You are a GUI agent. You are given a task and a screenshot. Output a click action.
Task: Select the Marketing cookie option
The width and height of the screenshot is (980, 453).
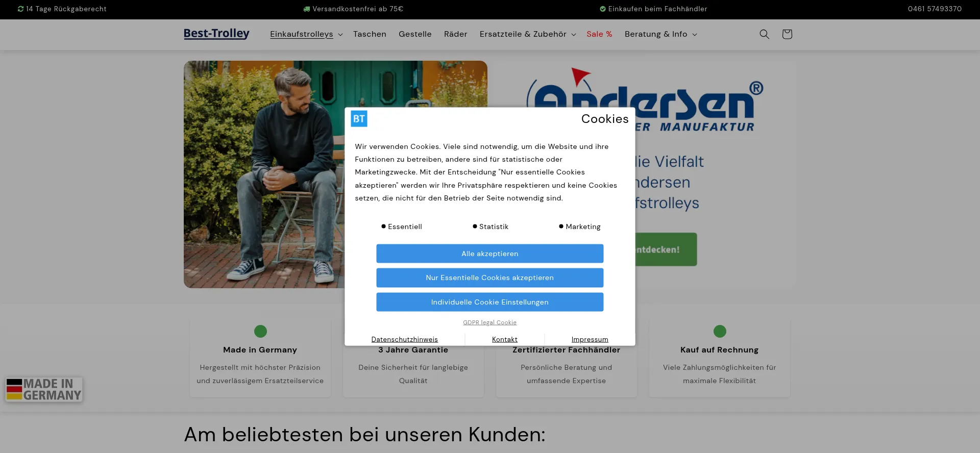pos(580,226)
